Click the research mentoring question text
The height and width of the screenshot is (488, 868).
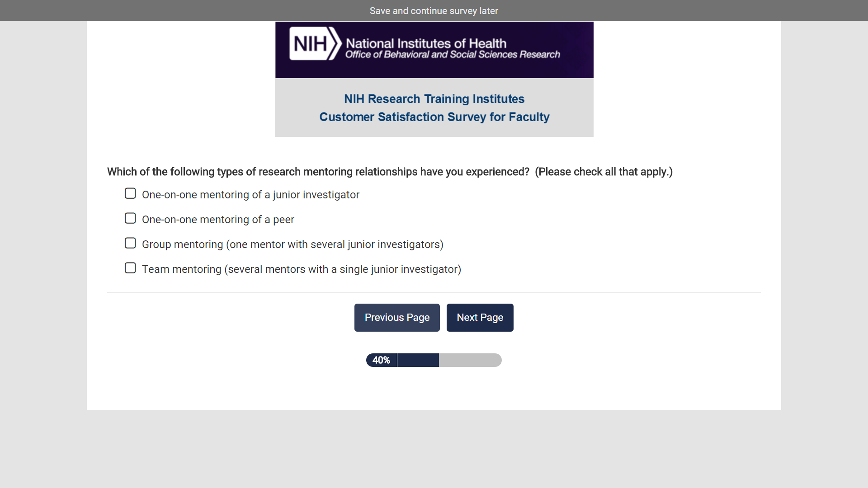[x=390, y=172]
